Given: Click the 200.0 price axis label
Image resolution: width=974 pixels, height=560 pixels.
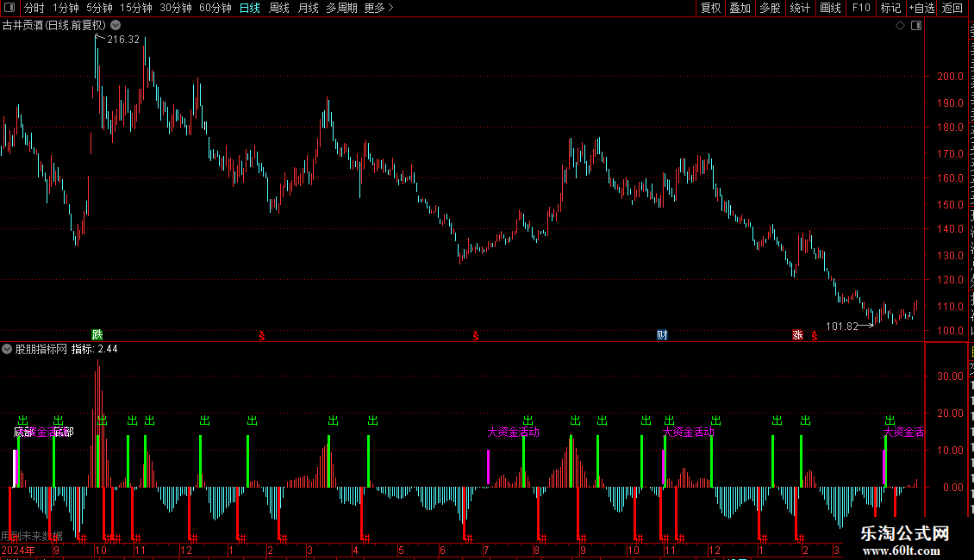Looking at the screenshot, I should [950, 77].
